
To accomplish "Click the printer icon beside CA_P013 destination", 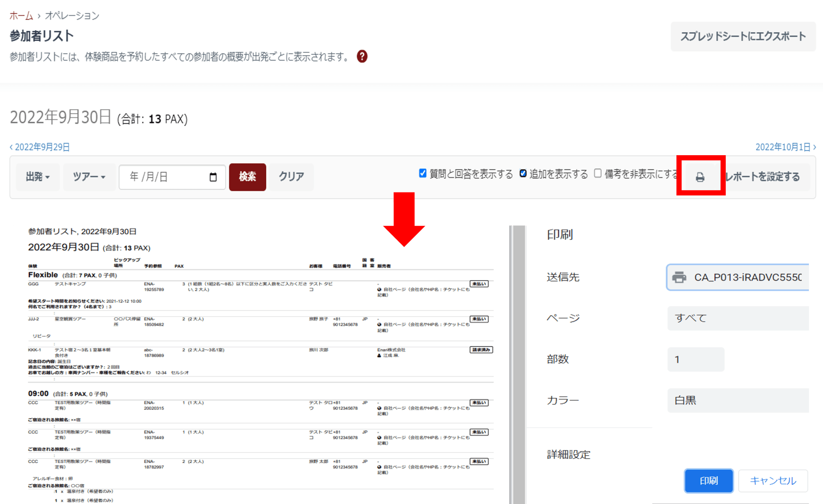I will tap(679, 277).
